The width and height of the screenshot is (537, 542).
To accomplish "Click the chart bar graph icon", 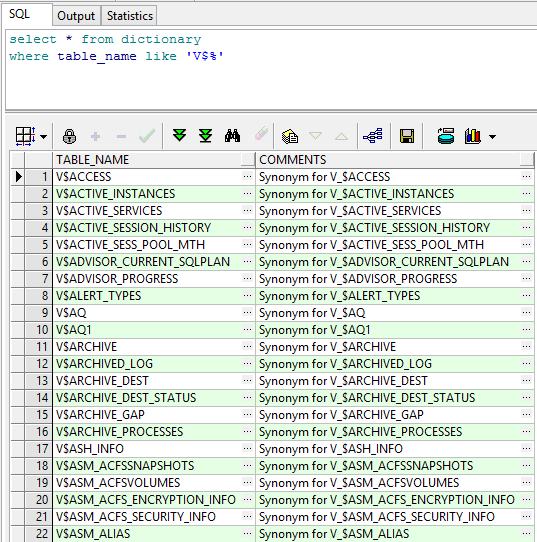I will (x=473, y=136).
